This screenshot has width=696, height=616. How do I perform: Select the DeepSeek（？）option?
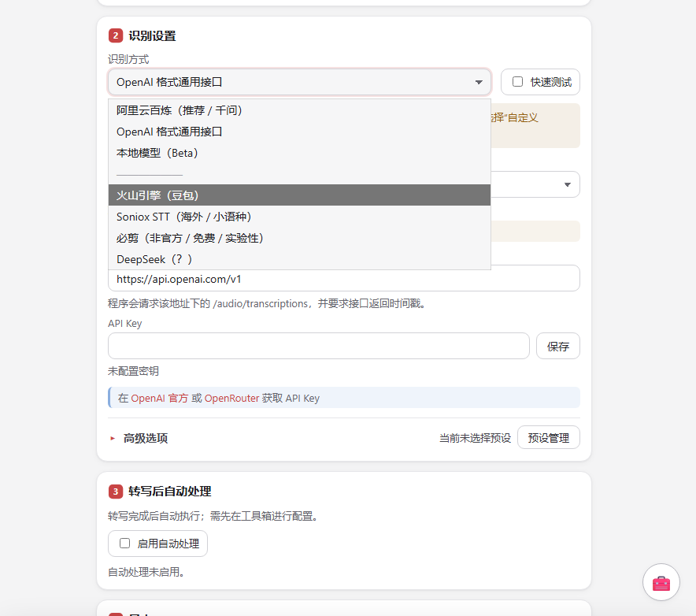tap(300, 259)
